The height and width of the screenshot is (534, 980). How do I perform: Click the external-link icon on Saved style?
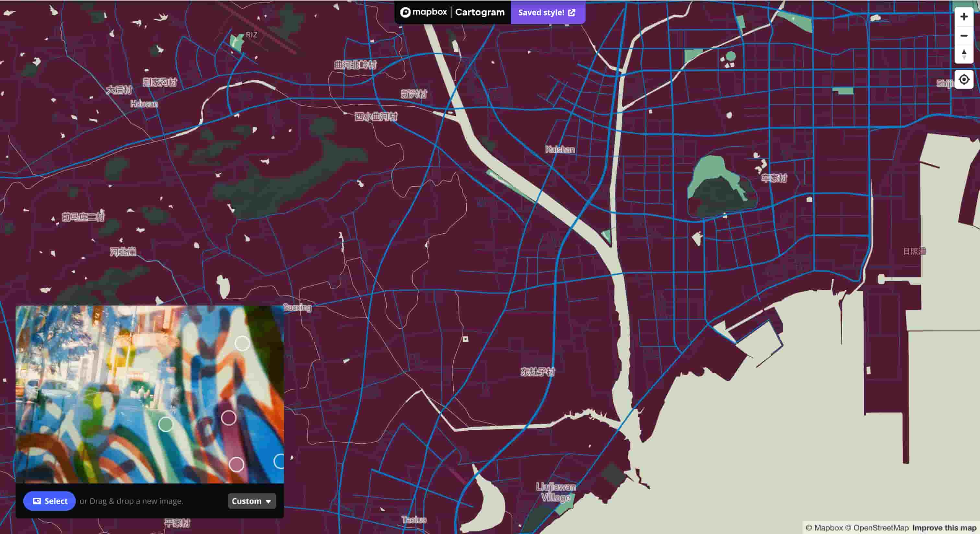571,12
